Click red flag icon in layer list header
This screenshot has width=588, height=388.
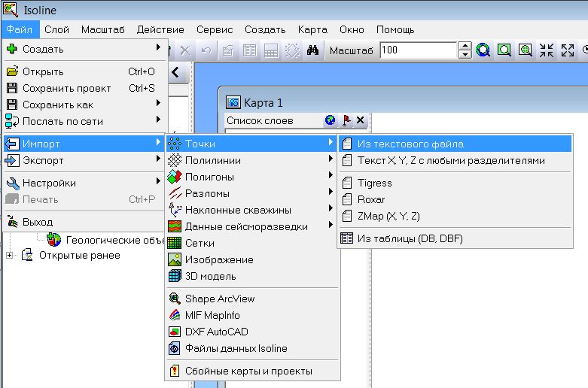tap(346, 120)
